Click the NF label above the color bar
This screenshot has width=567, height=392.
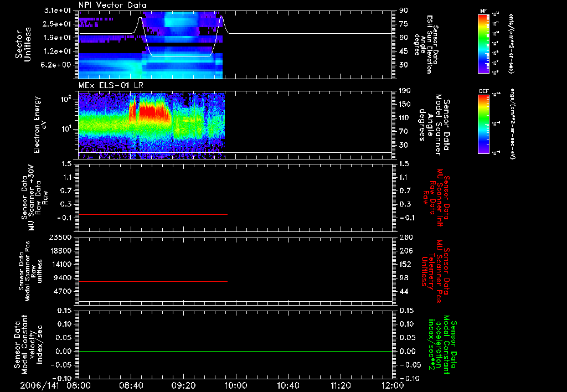[483, 11]
